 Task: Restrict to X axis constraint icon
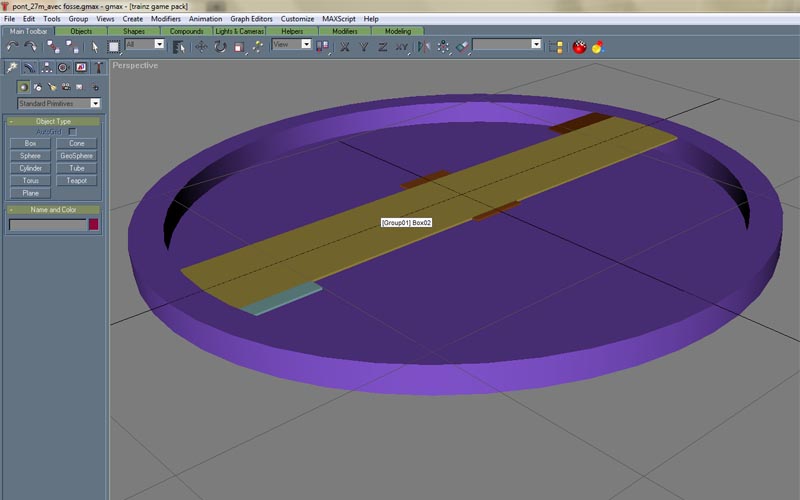(x=345, y=46)
